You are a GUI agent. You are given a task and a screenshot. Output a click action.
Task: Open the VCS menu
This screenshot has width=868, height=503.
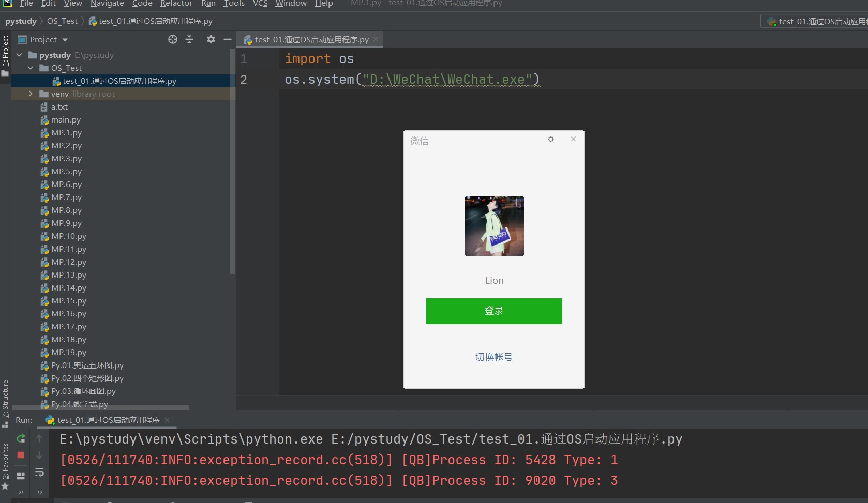[x=260, y=4]
